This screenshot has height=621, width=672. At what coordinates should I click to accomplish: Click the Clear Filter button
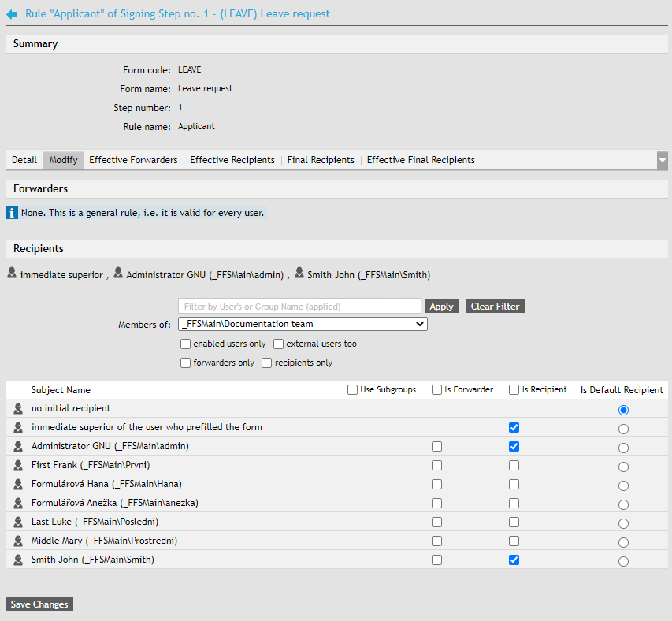tap(494, 307)
